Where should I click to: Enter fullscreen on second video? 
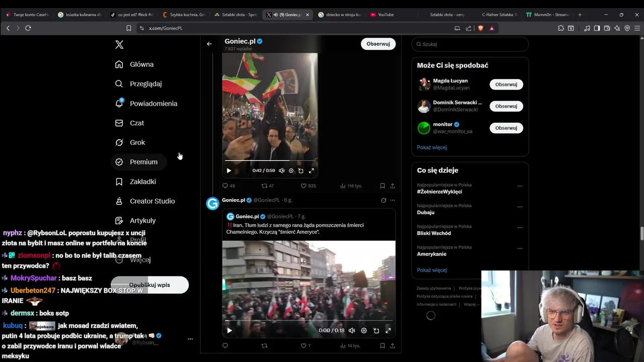tap(388, 331)
